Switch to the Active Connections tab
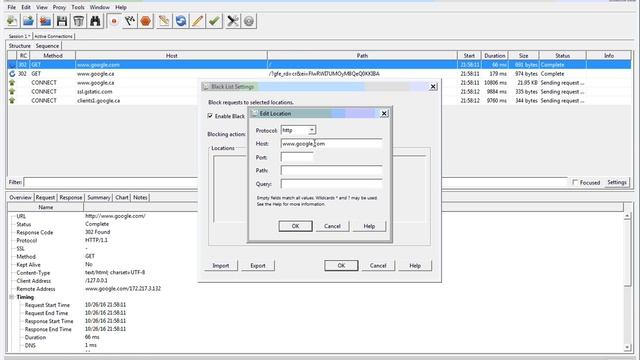The width and height of the screenshot is (640, 360). click(53, 36)
